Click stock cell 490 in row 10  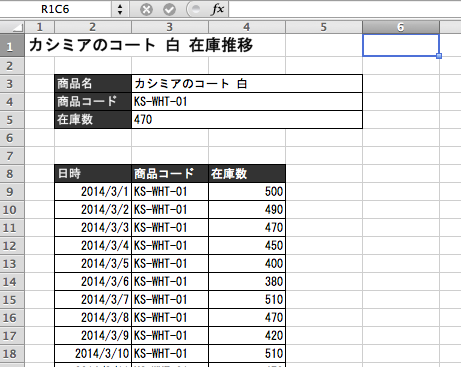(247, 210)
